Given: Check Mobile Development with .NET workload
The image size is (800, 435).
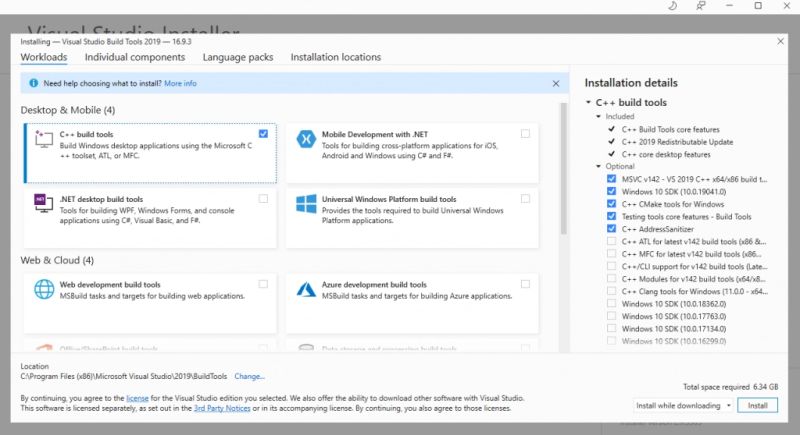Looking at the screenshot, I should 526,134.
